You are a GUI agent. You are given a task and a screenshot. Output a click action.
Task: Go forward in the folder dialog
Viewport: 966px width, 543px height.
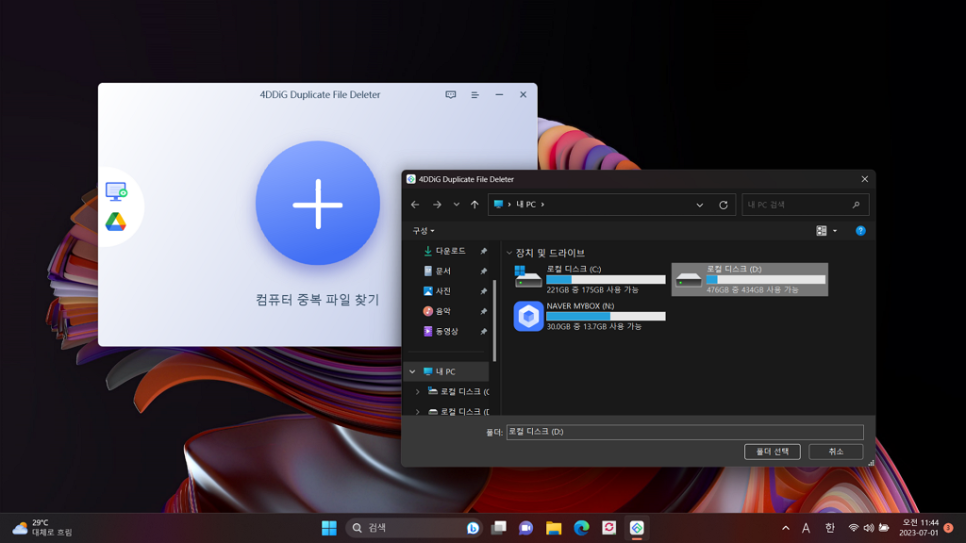tap(437, 205)
